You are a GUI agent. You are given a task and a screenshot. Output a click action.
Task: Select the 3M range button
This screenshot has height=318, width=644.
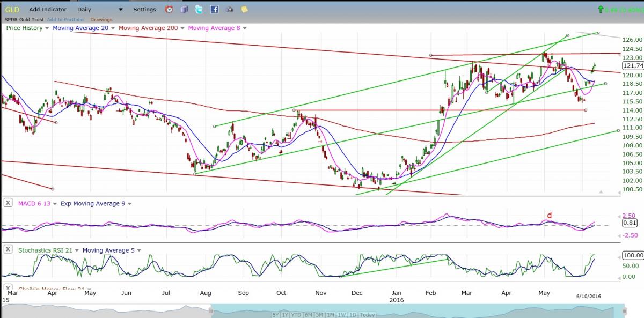click(319, 315)
